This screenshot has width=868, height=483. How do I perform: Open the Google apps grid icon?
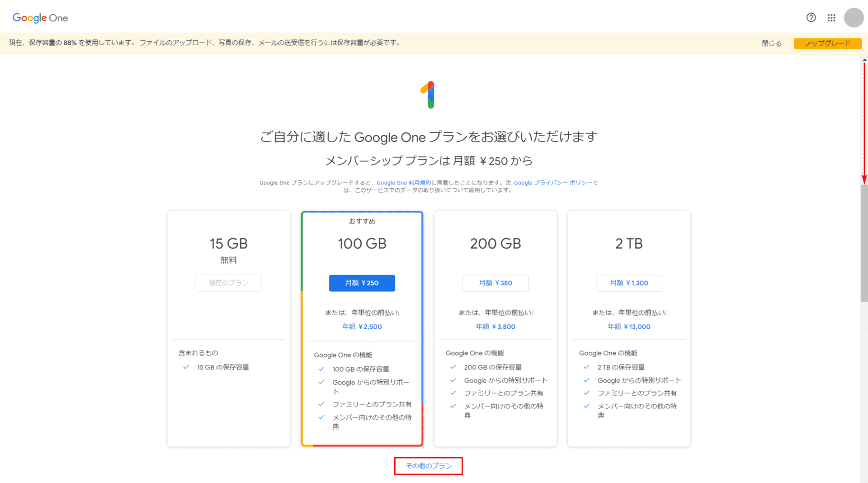pyautogui.click(x=831, y=18)
